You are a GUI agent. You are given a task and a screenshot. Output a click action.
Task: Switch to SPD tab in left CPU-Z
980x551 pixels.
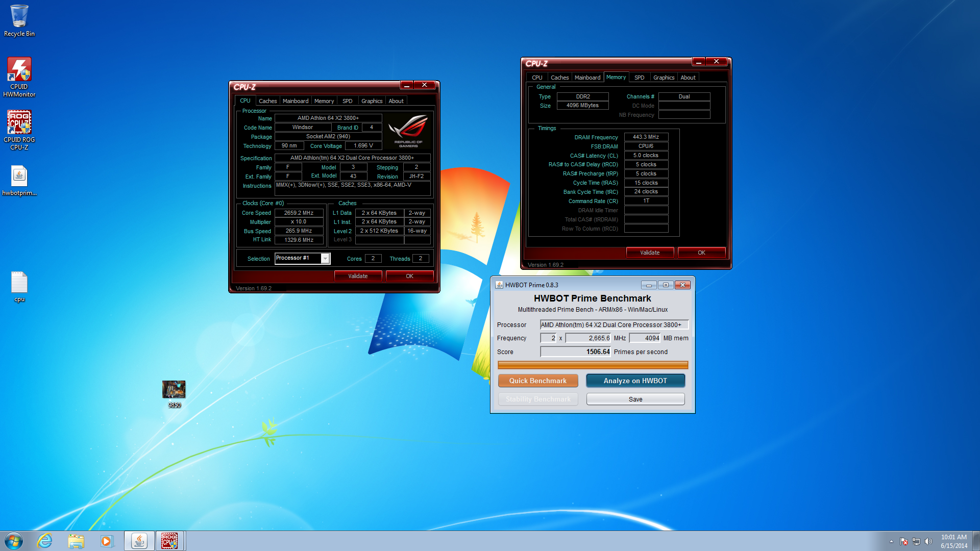pos(348,101)
